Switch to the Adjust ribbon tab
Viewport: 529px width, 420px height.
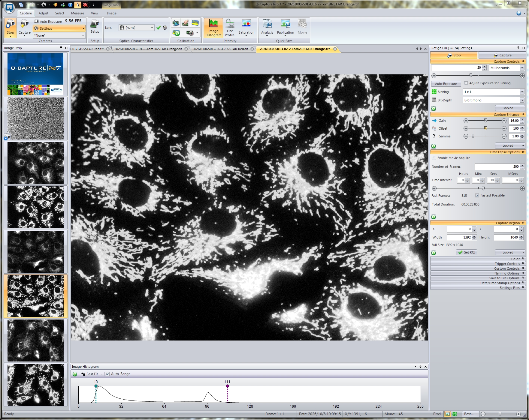point(44,13)
